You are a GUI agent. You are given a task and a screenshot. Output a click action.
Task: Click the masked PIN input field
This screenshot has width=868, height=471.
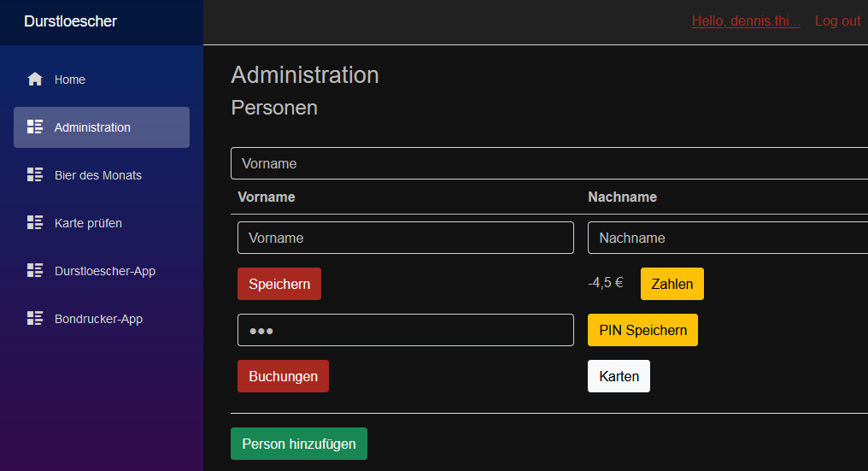coord(405,330)
